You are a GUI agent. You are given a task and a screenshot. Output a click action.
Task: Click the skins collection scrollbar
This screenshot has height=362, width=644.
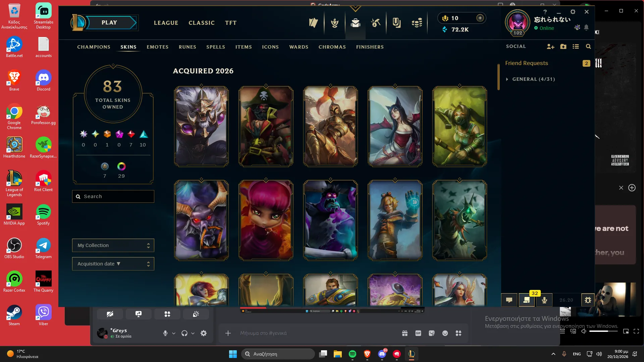pos(498,77)
